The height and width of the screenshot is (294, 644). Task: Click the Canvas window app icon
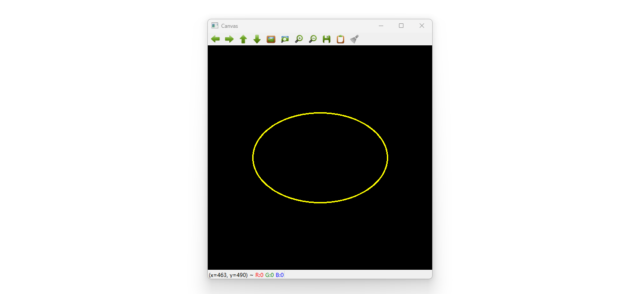tap(215, 26)
